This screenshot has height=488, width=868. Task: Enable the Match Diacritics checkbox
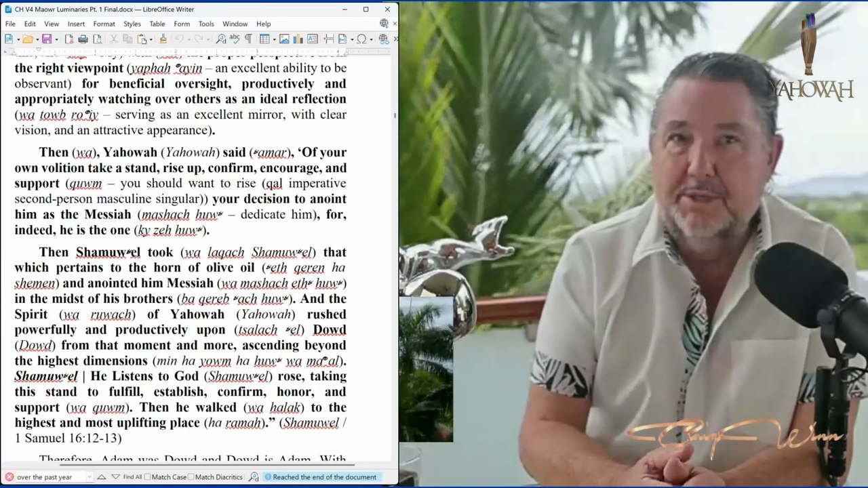(x=191, y=477)
